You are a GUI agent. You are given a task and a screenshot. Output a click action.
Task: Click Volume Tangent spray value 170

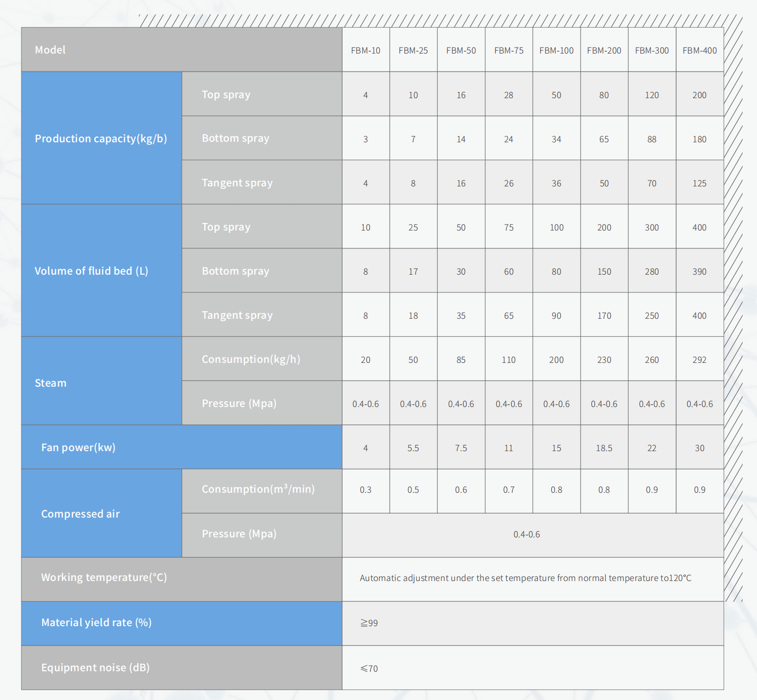point(604,315)
